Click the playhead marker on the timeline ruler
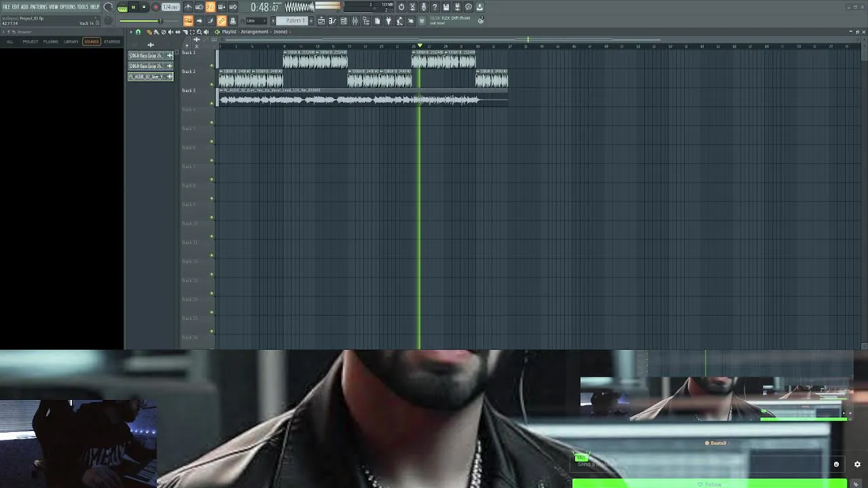The width and height of the screenshot is (868, 488). tap(420, 46)
